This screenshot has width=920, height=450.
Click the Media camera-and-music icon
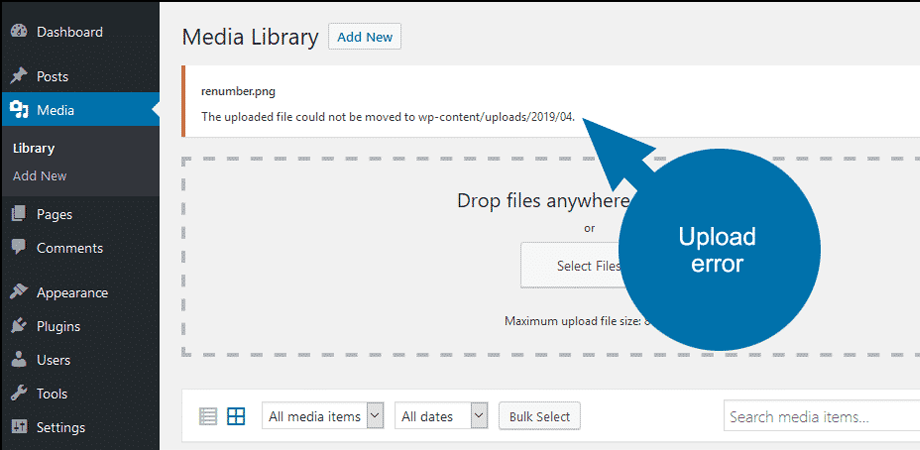(19, 110)
